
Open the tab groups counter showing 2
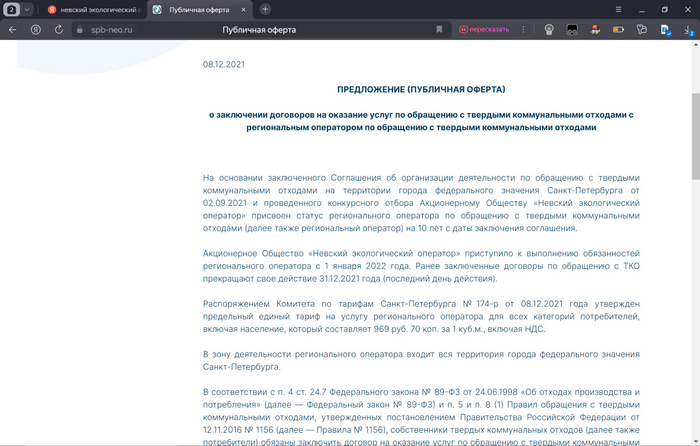coord(12,9)
